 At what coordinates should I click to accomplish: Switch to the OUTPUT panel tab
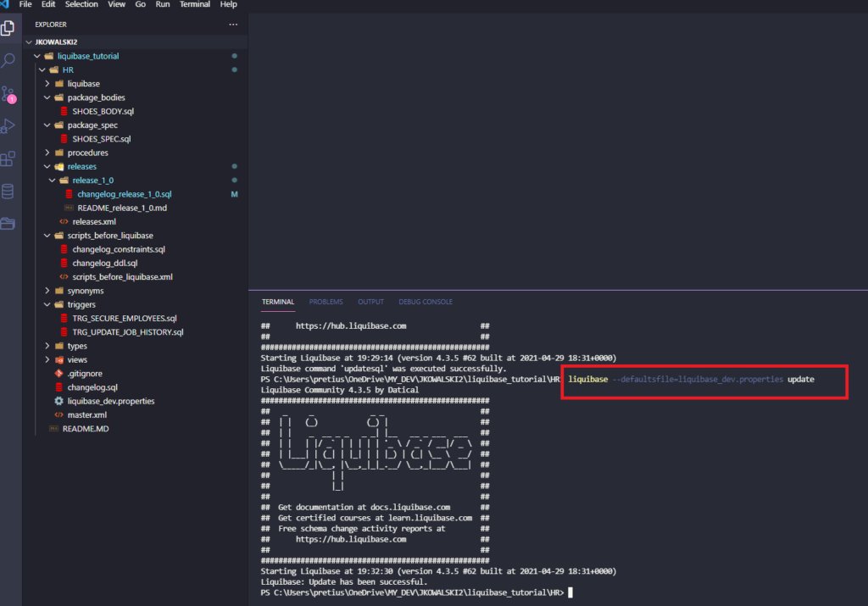click(x=371, y=302)
